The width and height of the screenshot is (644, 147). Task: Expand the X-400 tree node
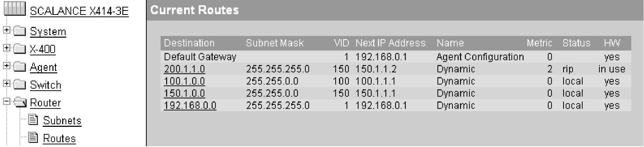(6, 48)
